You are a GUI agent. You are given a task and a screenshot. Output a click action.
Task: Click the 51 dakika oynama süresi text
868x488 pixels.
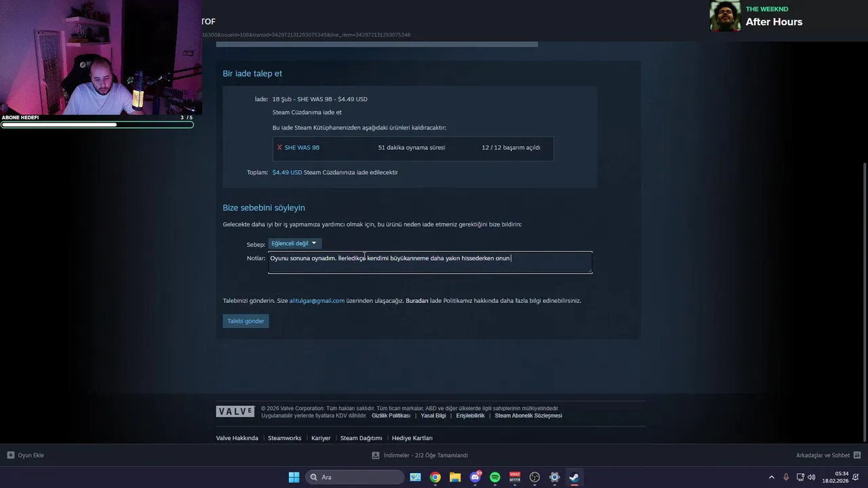click(x=412, y=147)
